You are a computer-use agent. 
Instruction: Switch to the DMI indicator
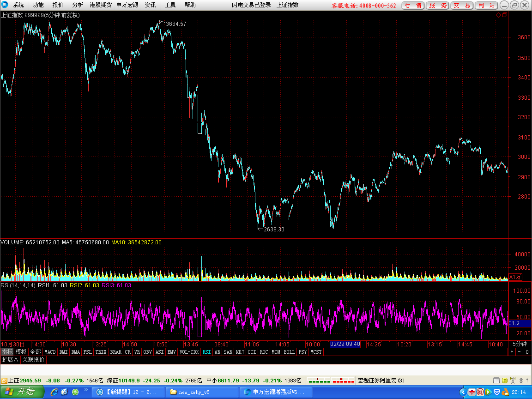63,352
